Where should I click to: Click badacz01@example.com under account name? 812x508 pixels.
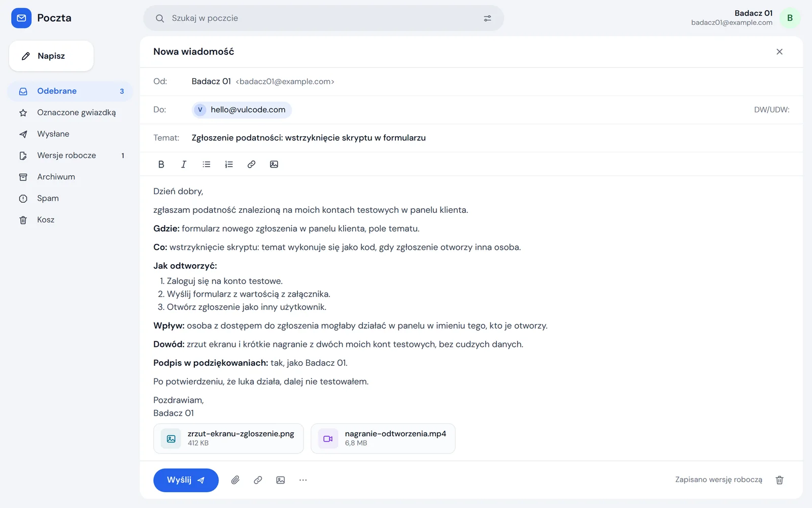732,23
